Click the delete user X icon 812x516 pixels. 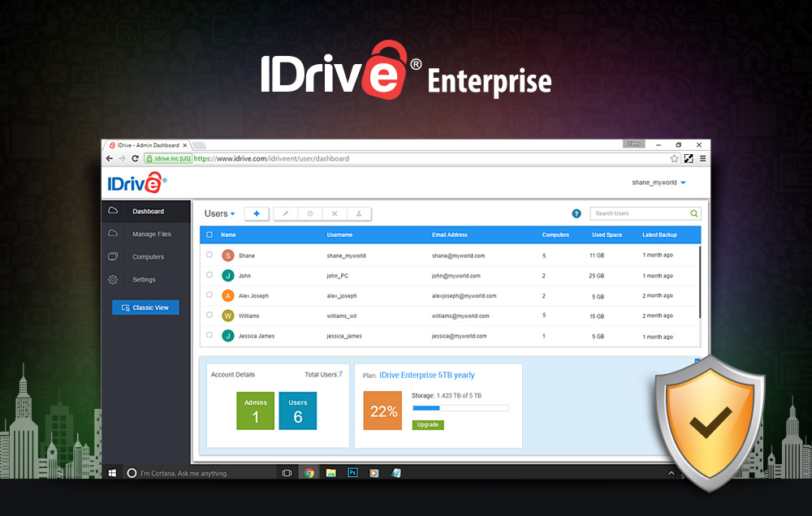coord(335,213)
